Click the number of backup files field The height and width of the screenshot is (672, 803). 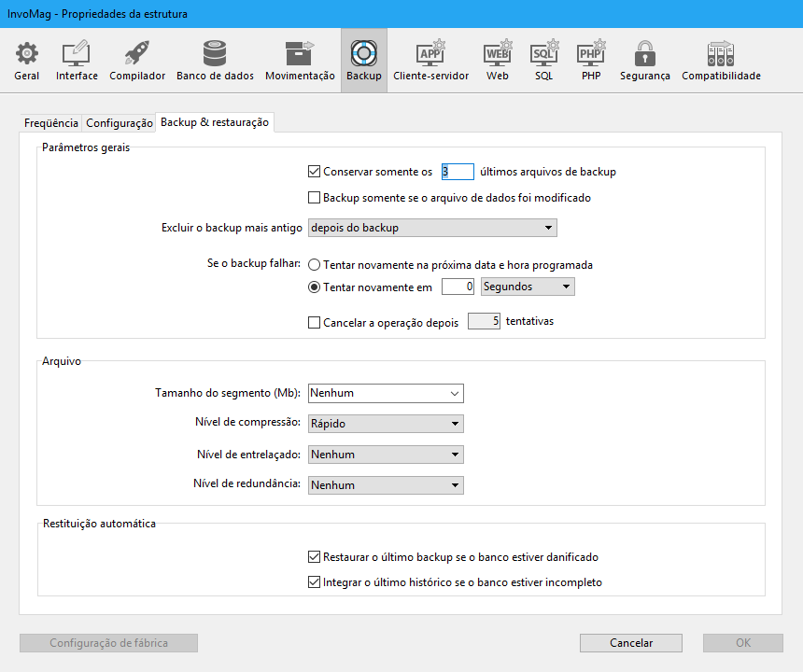coord(458,172)
